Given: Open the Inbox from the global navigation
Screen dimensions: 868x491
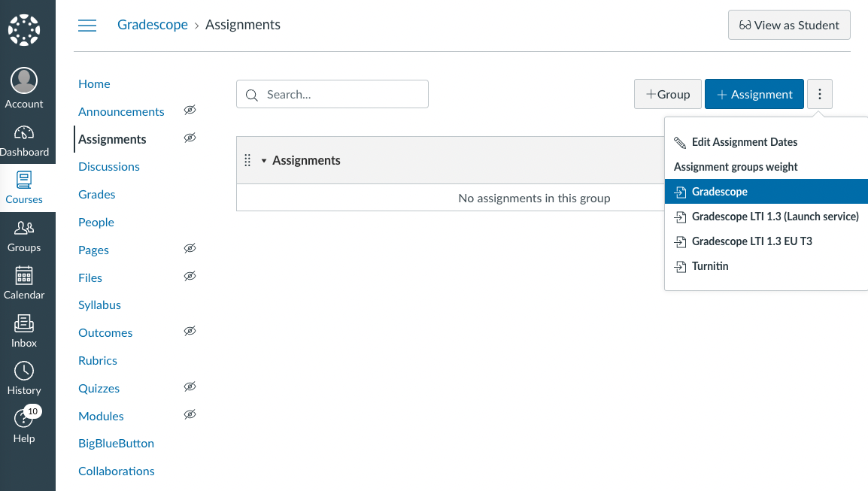Looking at the screenshot, I should click(23, 331).
